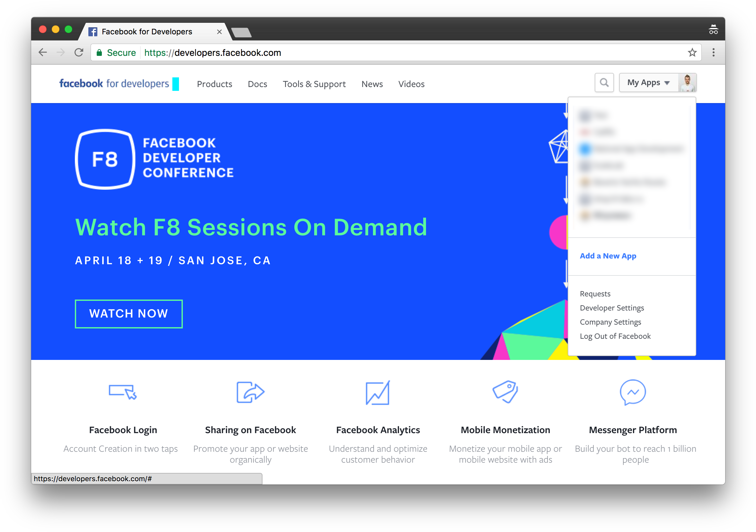This screenshot has width=756, height=532.
Task: Click Add a New App
Action: pyautogui.click(x=608, y=256)
